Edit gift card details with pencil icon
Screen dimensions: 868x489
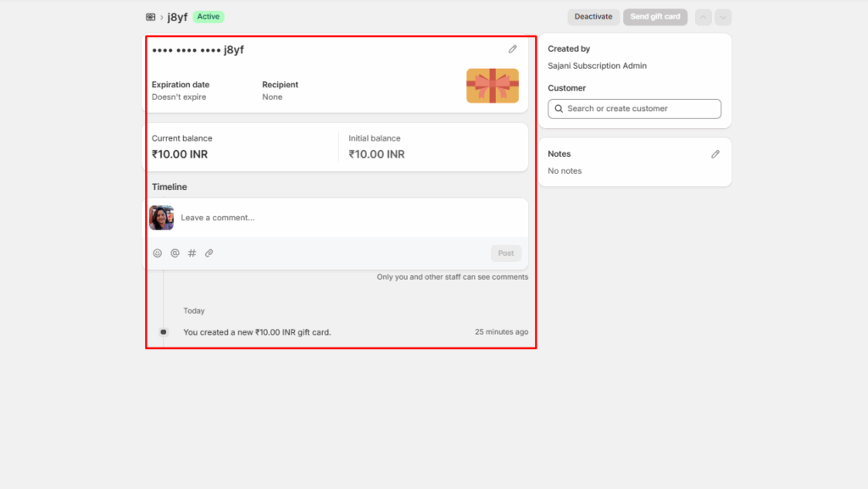click(x=513, y=49)
